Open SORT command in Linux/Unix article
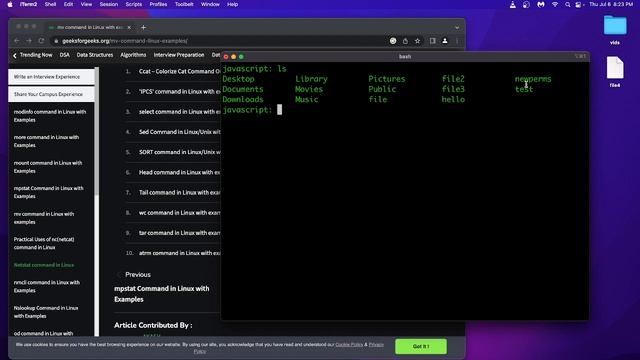The height and width of the screenshot is (360, 640). (x=179, y=152)
